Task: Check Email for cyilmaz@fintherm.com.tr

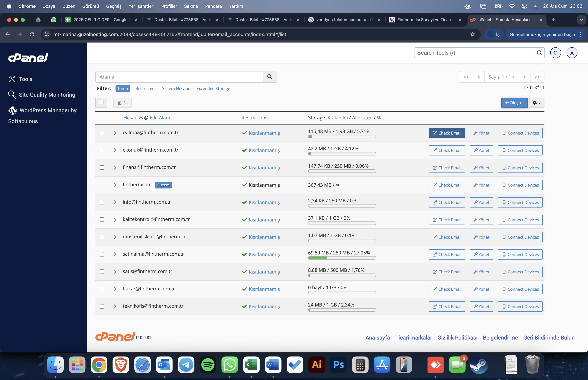Action: [x=447, y=133]
